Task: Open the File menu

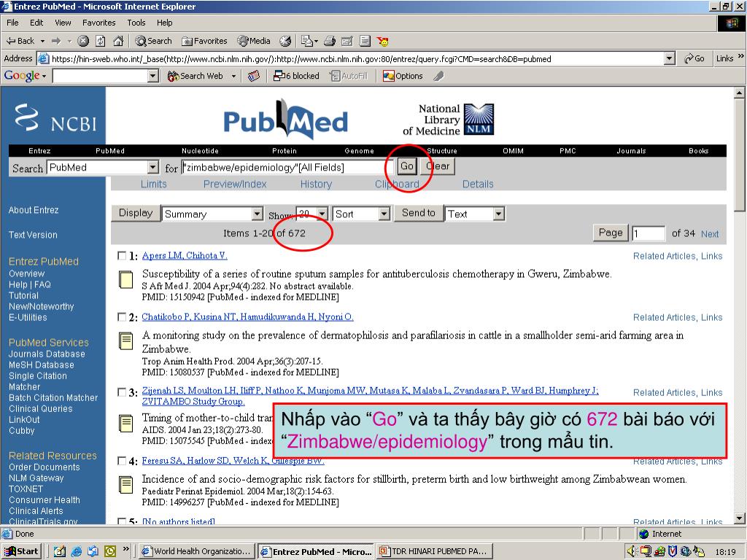Action: 12,23
